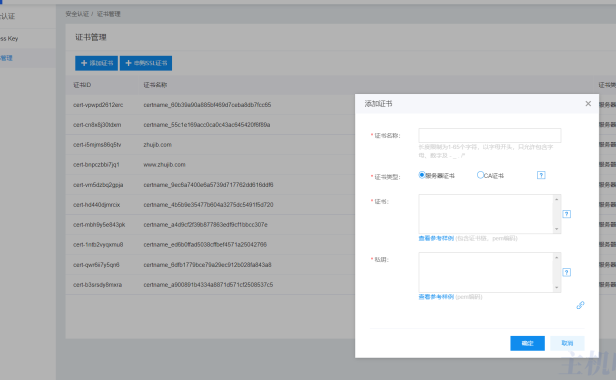Open 查看参考样例 link under private key textarea
616x380 pixels.
coord(436,297)
